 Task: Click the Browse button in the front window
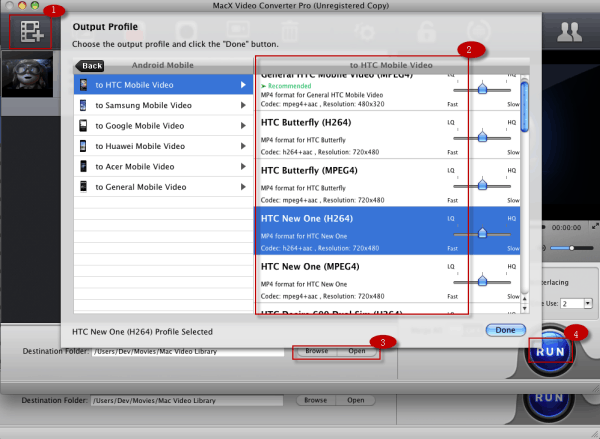click(x=316, y=351)
